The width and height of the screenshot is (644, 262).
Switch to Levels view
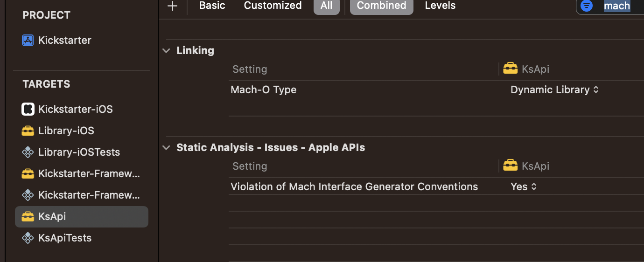440,6
